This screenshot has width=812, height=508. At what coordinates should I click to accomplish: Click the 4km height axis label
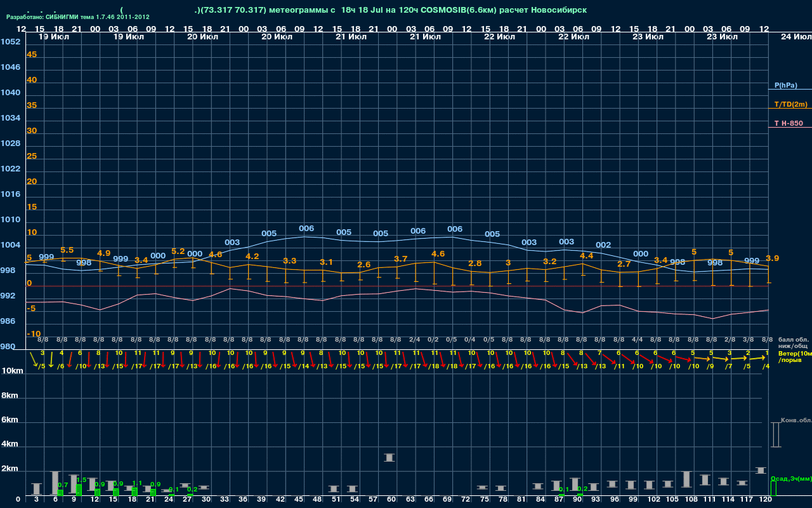click(9, 444)
